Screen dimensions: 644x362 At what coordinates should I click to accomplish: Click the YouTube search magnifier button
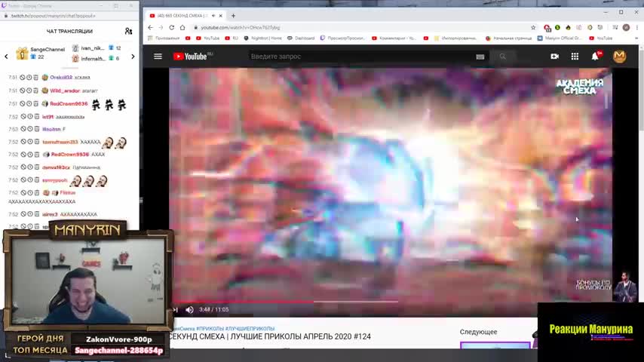coord(502,57)
